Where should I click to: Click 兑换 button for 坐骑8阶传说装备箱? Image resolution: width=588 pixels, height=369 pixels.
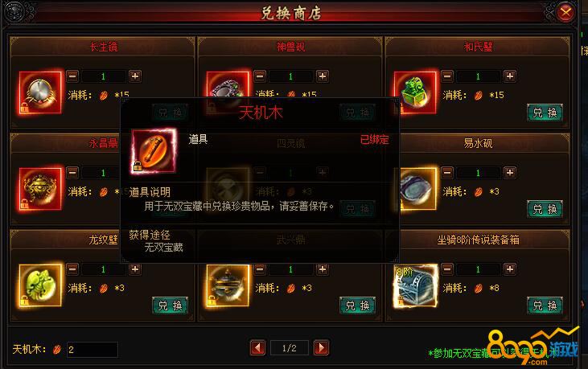(x=545, y=305)
